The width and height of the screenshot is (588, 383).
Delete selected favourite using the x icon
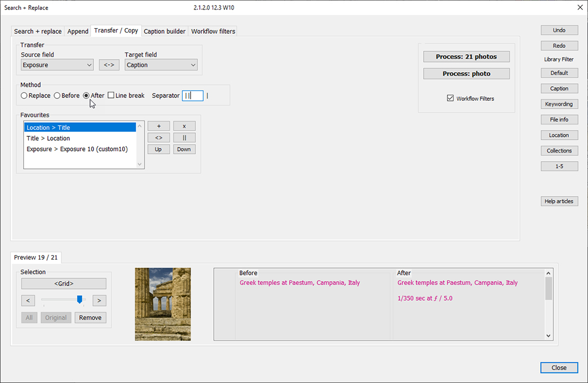[x=184, y=126]
